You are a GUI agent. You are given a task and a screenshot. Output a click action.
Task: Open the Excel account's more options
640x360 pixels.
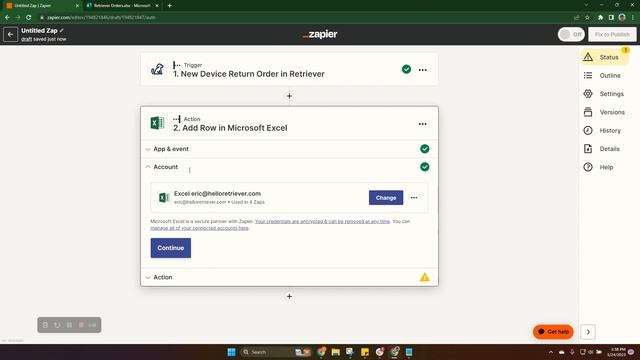click(x=414, y=198)
